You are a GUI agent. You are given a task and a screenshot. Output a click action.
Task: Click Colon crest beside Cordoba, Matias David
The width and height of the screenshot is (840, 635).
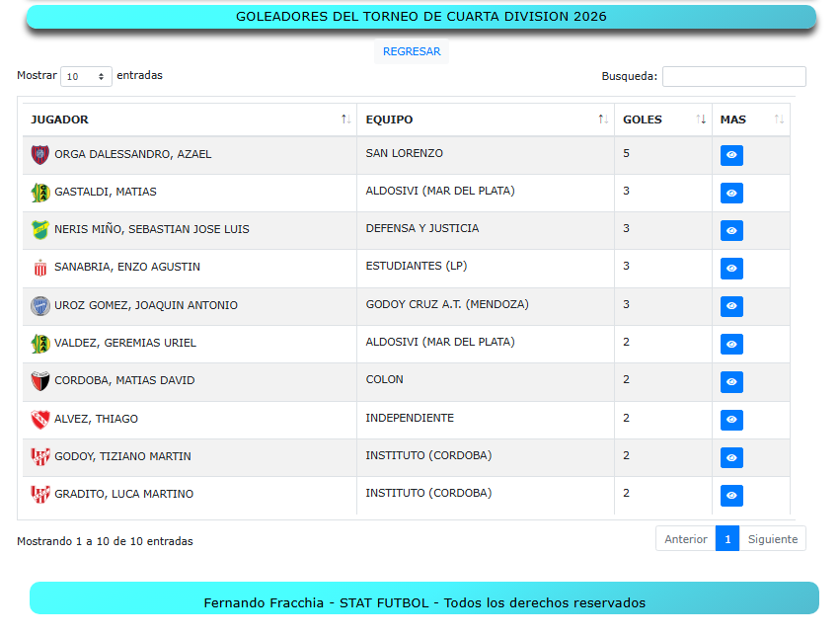[40, 381]
